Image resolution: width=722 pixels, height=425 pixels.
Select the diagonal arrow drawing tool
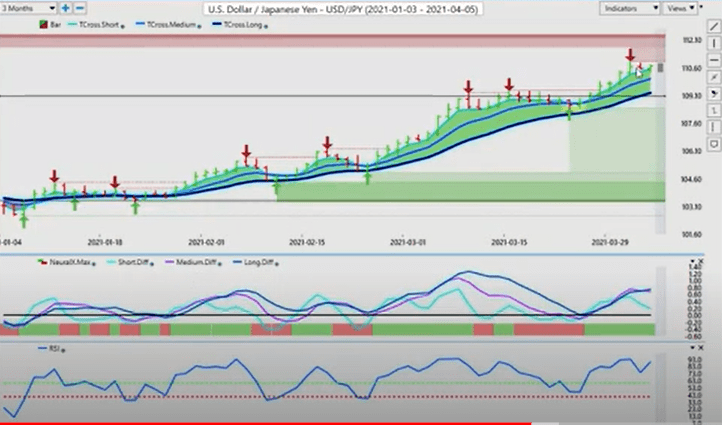click(714, 76)
